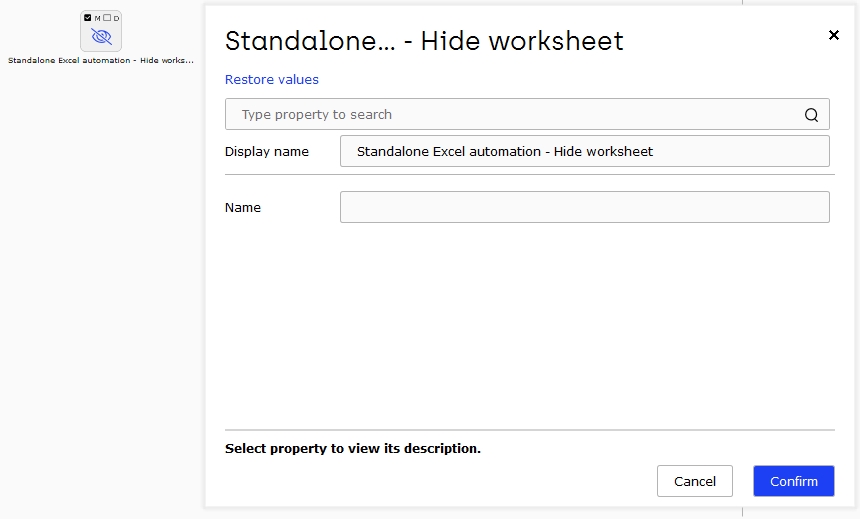Screen dimensions: 860x519
Task: Uncheck the M checkbox on the node
Action: pyautogui.click(x=88, y=18)
